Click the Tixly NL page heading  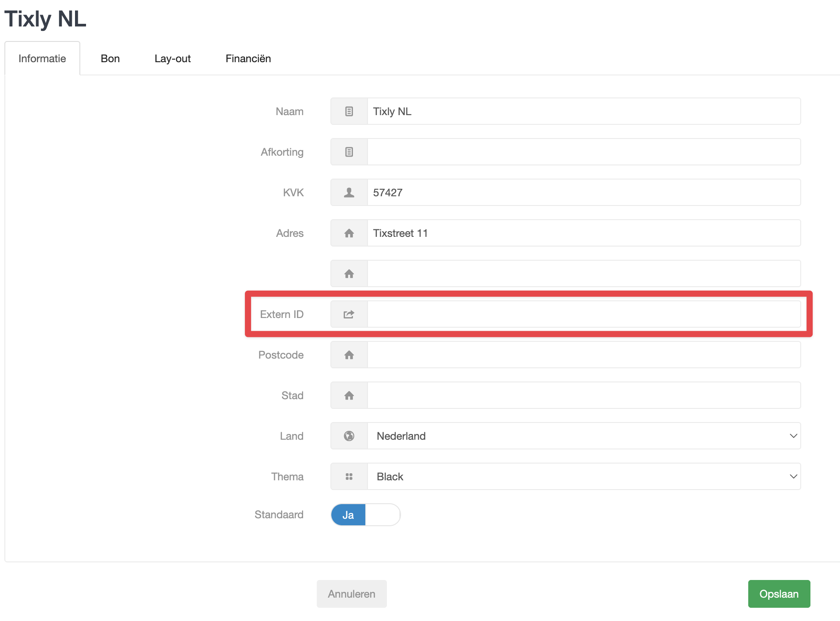coord(45,19)
